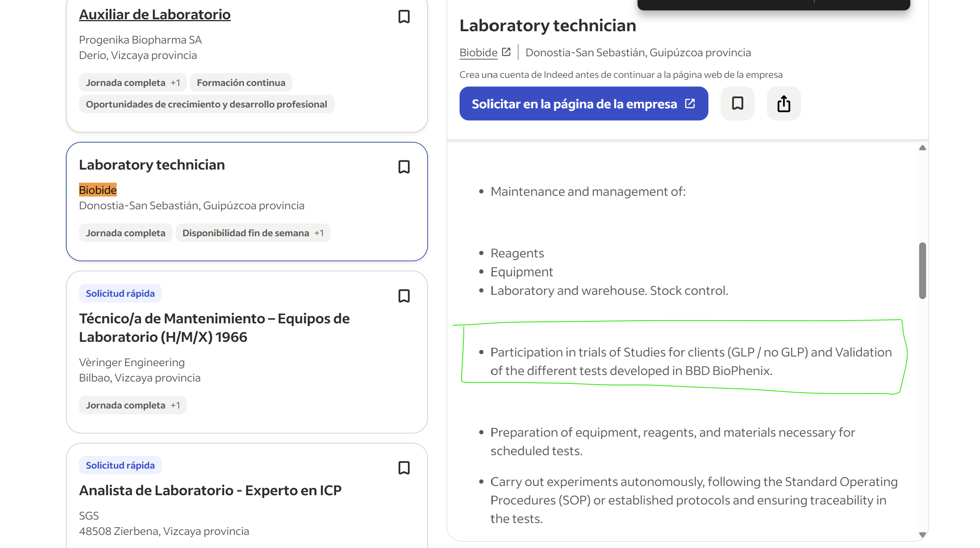Open the Biobide company link
980x548 pixels.
478,52
